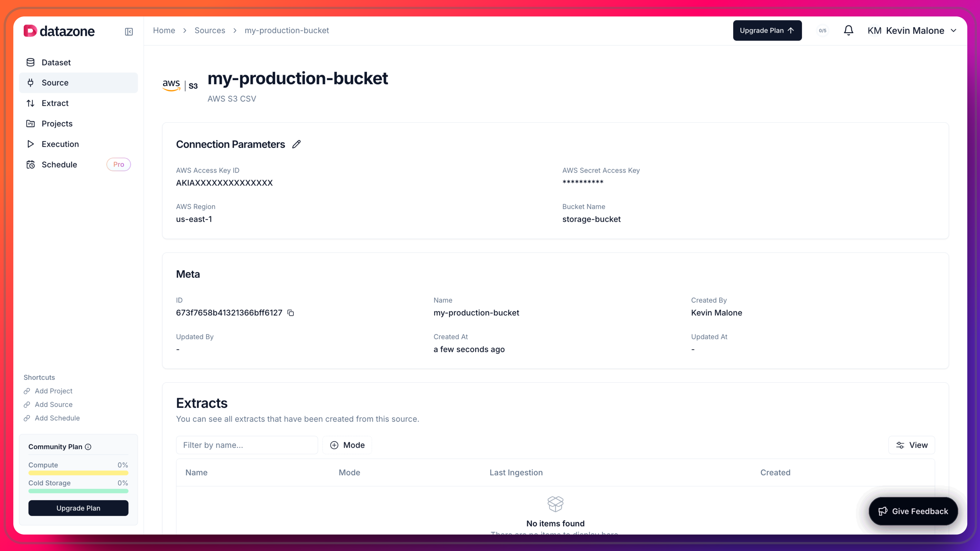This screenshot has width=980, height=551.
Task: Click the my-production-bucket page title
Action: pyautogui.click(x=298, y=79)
